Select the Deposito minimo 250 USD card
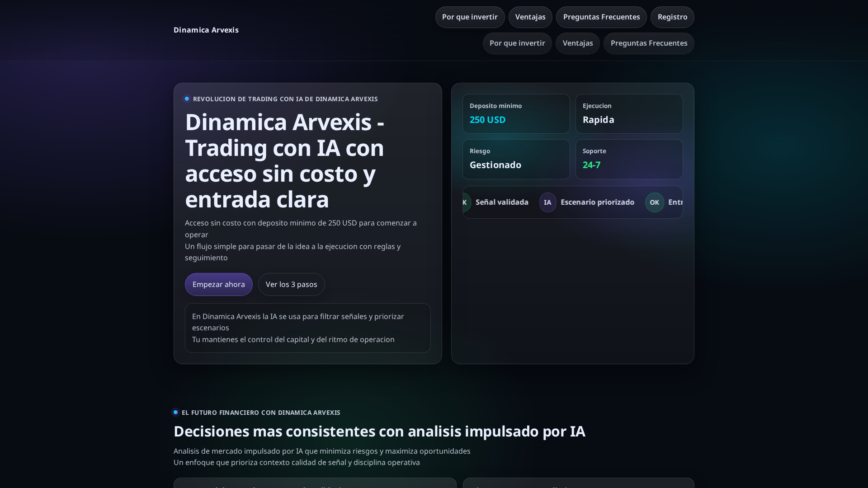 click(516, 114)
